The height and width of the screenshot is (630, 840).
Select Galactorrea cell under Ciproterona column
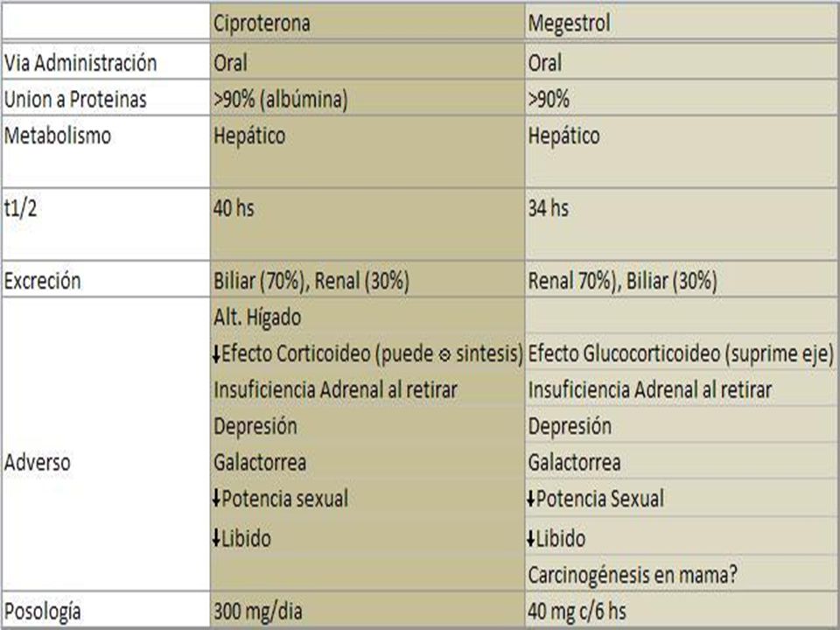(367, 462)
